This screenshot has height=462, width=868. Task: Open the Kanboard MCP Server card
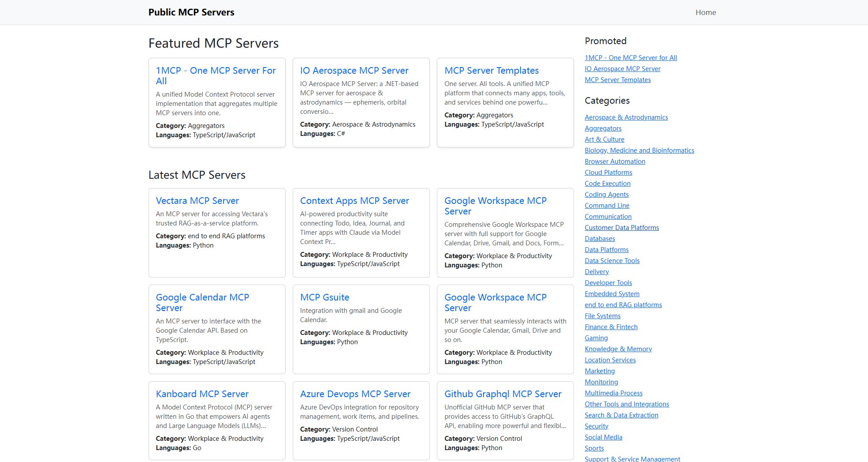(x=202, y=394)
